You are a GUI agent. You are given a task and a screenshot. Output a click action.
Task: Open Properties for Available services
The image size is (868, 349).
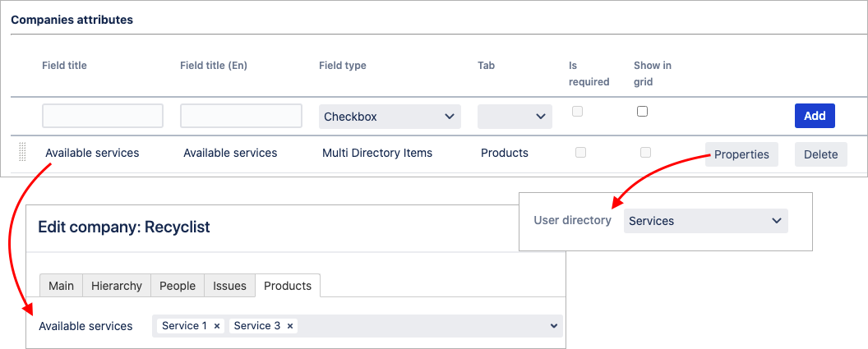[x=741, y=154]
